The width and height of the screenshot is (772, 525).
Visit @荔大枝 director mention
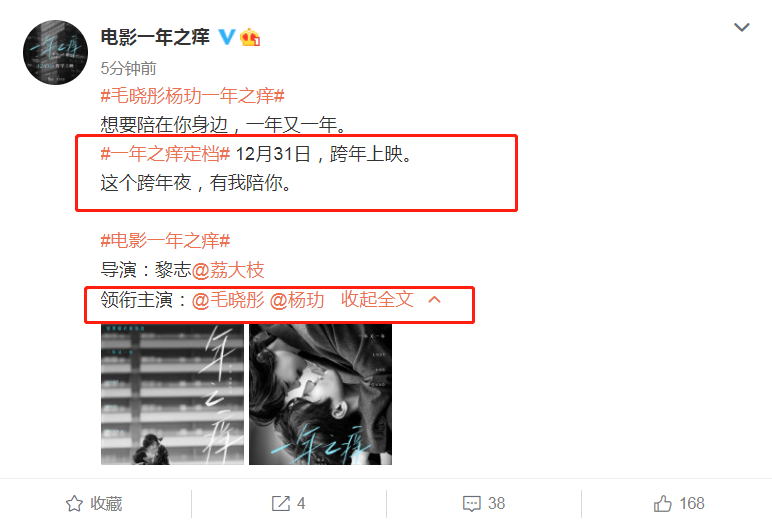point(228,270)
